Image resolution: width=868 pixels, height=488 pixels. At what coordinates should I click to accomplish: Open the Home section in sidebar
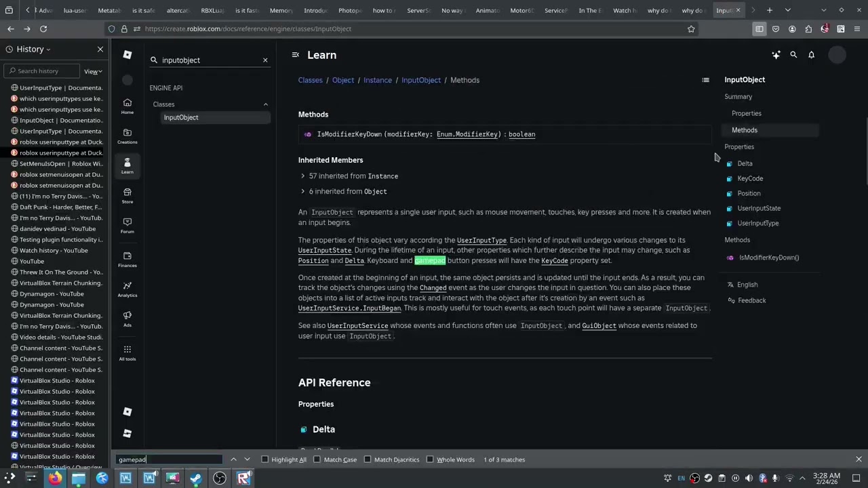(x=127, y=106)
